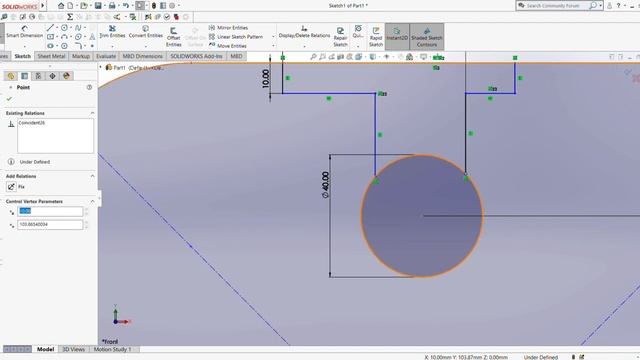The height and width of the screenshot is (360, 640).
Task: Click the Home icon in title toolbar
Action: point(61,6)
